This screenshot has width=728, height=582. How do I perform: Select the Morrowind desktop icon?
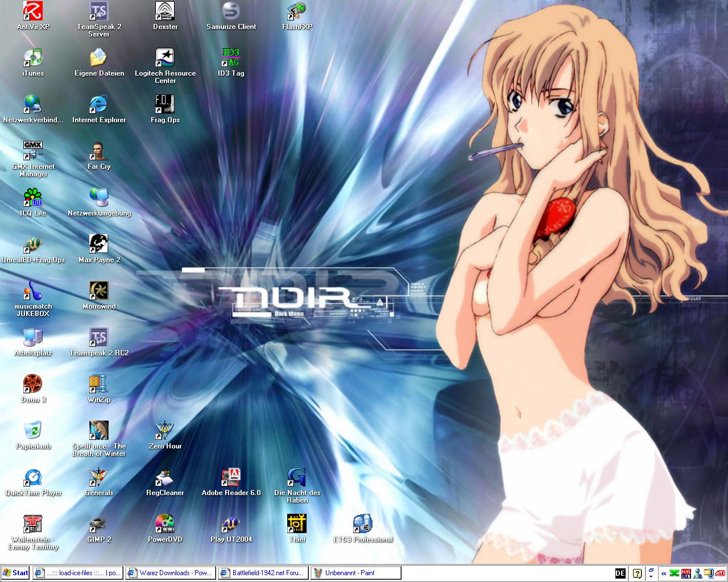(x=99, y=296)
